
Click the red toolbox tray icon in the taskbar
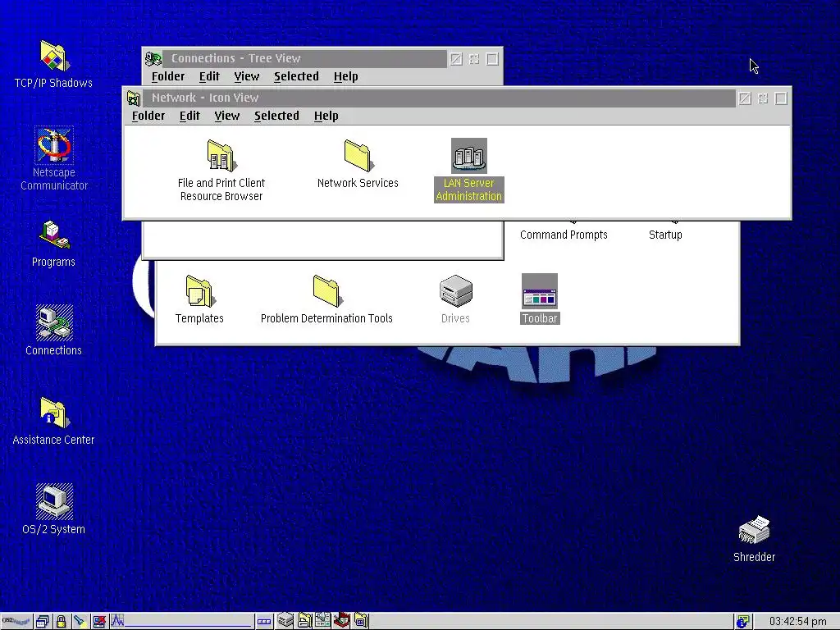coord(341,620)
